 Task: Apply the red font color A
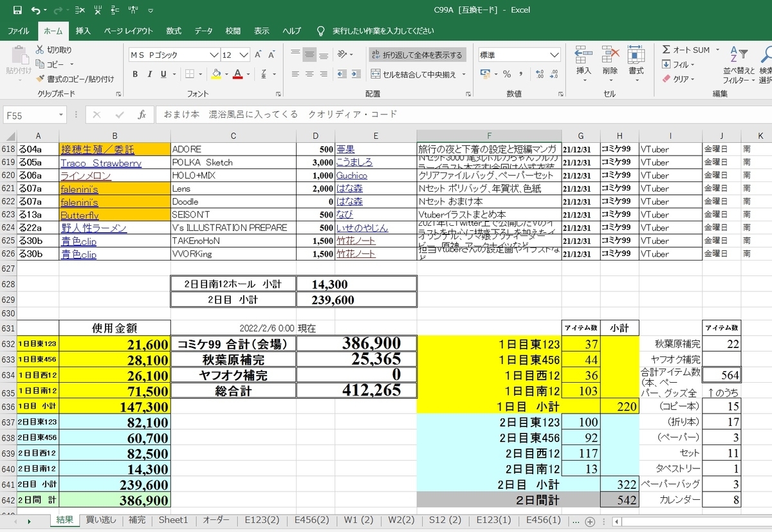tap(238, 74)
